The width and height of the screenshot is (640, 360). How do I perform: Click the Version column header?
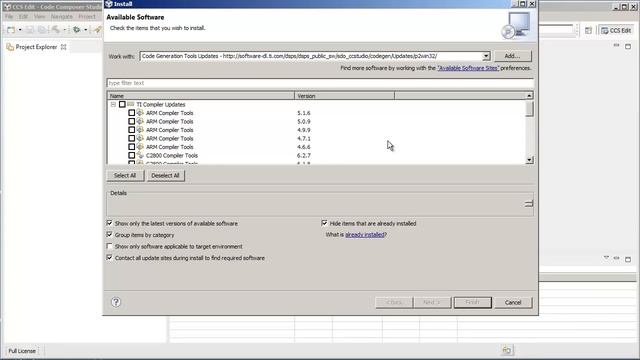[x=344, y=96]
